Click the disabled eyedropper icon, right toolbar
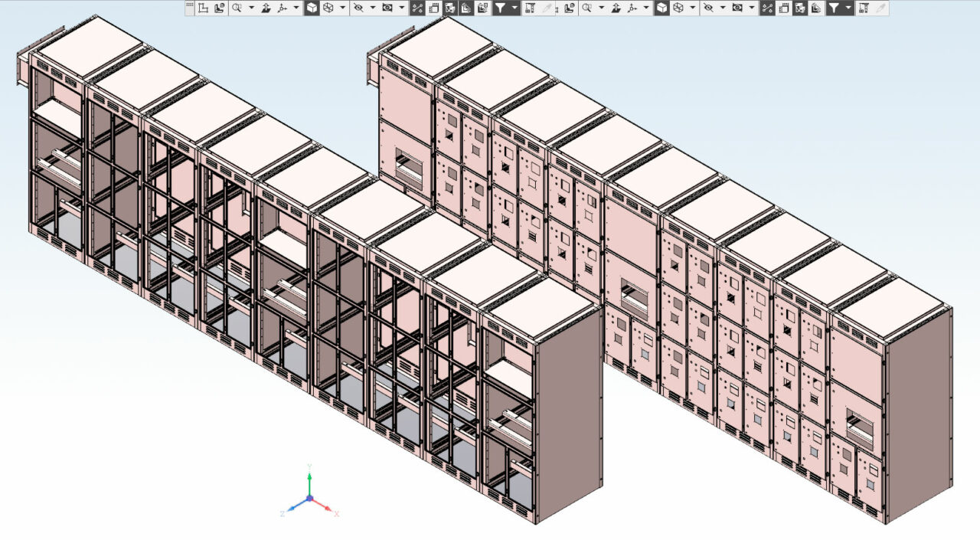Screen dimensions: 980x540 (881, 8)
